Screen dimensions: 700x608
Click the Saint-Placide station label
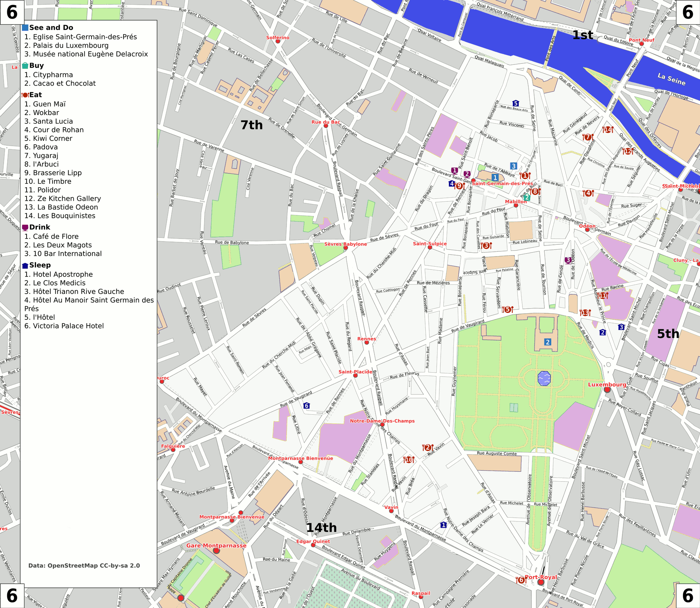tap(355, 372)
